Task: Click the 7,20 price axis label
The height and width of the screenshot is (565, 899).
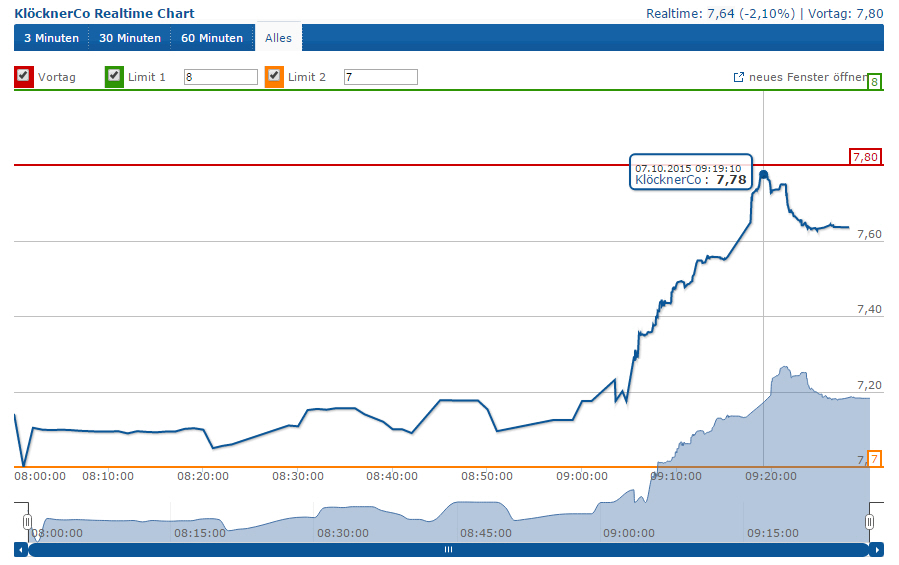Action: (869, 385)
